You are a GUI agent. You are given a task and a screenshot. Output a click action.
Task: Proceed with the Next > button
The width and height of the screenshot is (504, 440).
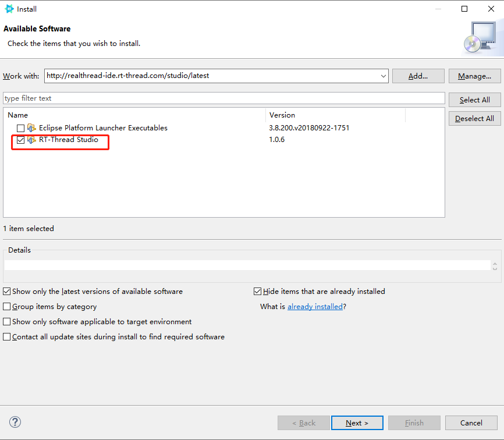[x=357, y=423]
